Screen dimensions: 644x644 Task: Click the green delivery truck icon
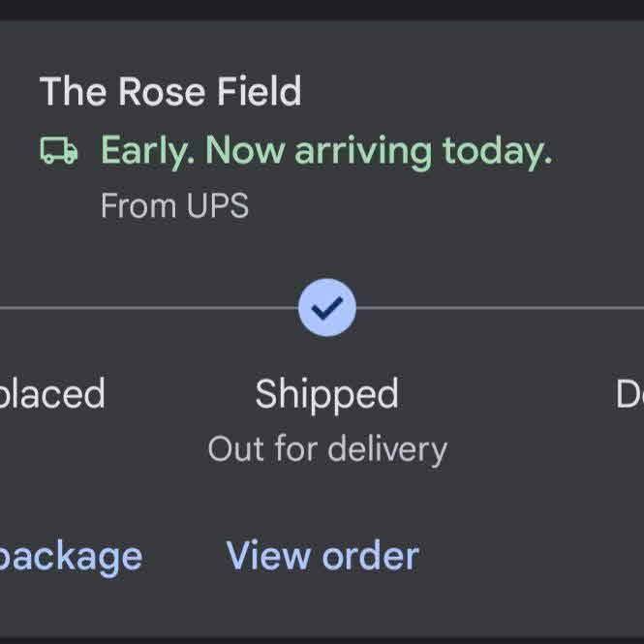pyautogui.click(x=59, y=151)
